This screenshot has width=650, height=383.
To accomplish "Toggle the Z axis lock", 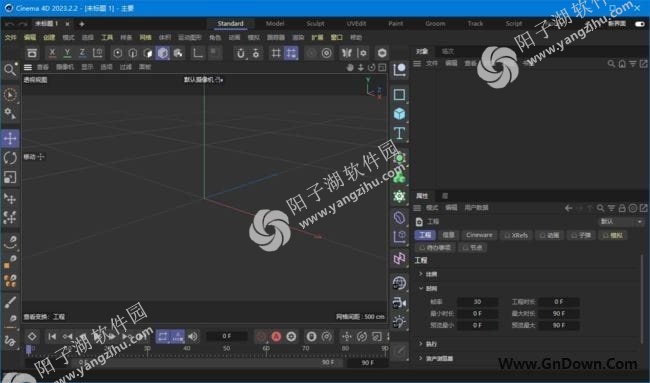I will pos(82,53).
